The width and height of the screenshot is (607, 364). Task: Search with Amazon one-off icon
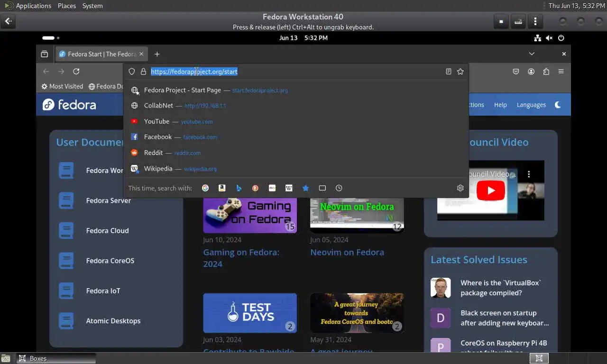(x=222, y=188)
